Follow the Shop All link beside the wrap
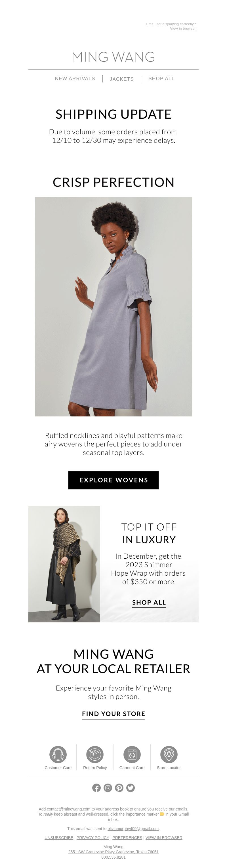 (149, 602)
